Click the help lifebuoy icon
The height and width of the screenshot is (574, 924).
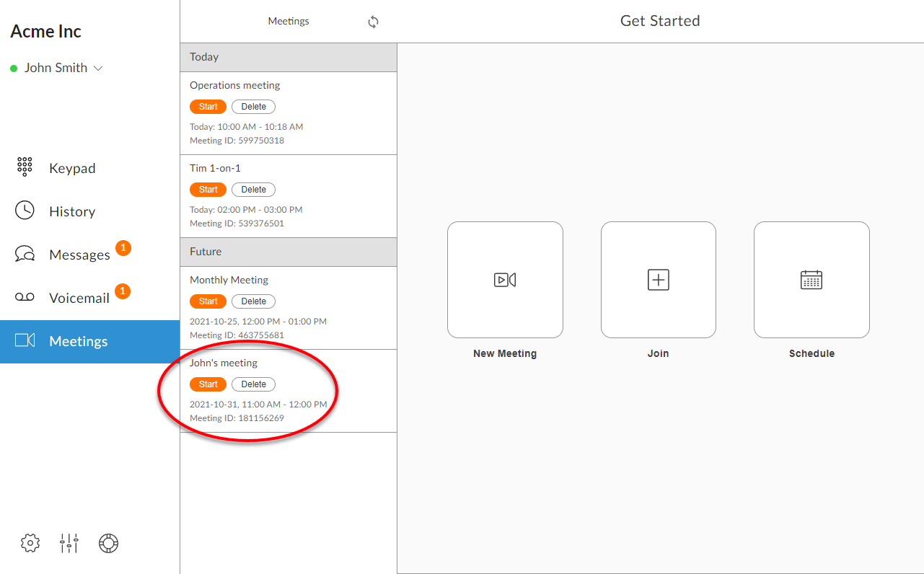click(108, 543)
